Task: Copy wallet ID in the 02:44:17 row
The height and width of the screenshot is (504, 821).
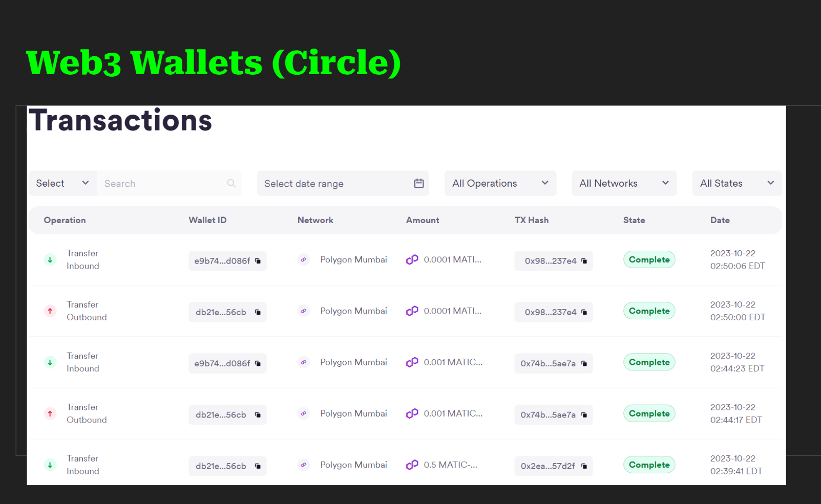Action: tap(258, 415)
